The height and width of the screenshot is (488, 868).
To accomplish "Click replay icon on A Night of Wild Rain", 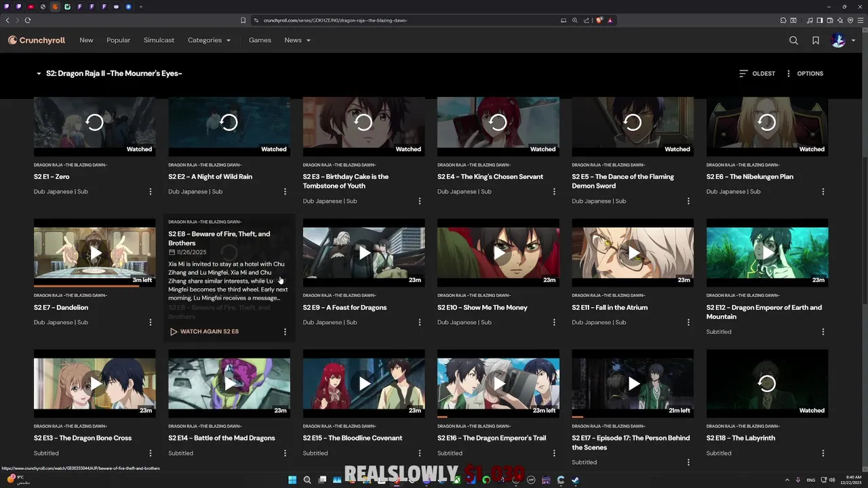I will (x=229, y=122).
